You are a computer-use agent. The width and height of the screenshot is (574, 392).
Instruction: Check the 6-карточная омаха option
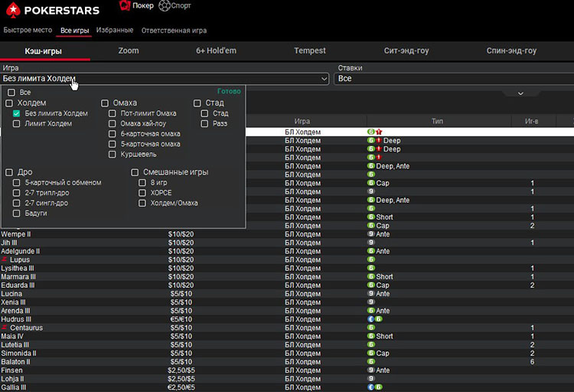point(113,134)
